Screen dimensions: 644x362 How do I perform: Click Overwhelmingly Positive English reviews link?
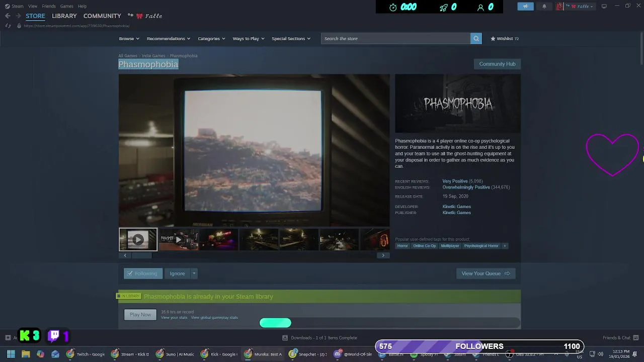[x=466, y=187]
